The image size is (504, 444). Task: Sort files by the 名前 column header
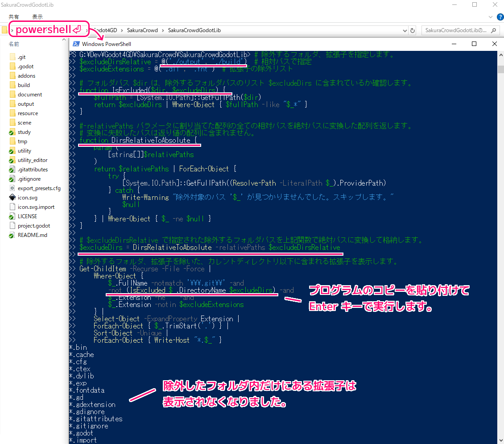click(x=14, y=44)
